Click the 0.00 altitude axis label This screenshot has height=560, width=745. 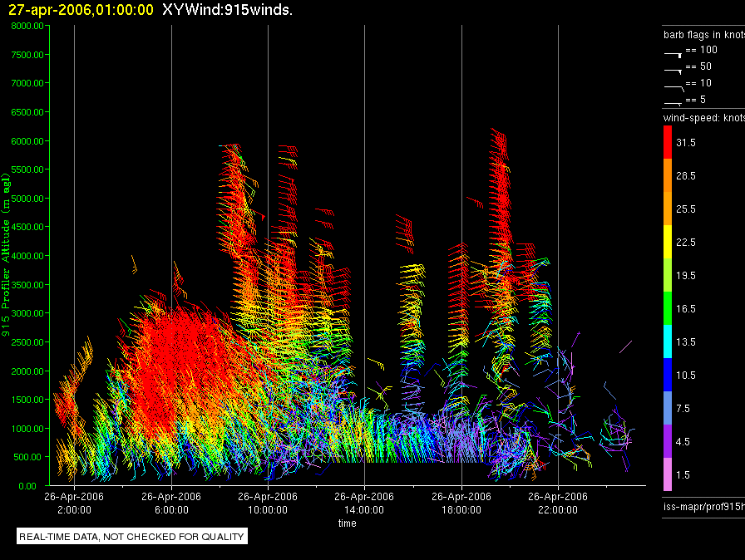point(27,486)
